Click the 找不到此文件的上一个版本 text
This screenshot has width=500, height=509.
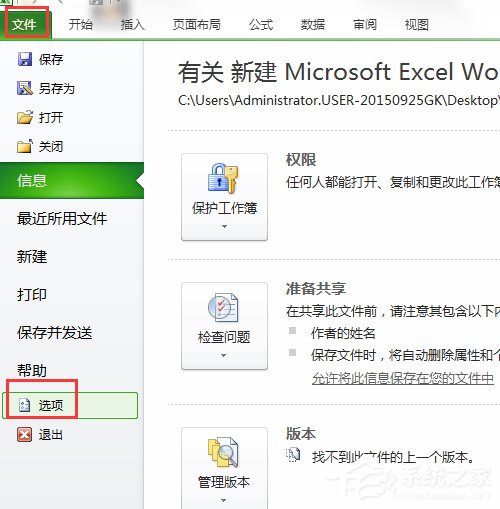pos(393,457)
